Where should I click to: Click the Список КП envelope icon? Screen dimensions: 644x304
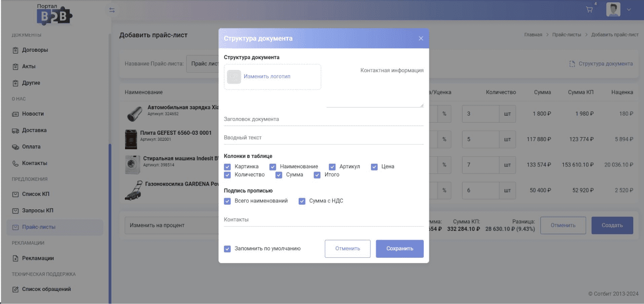[x=15, y=194]
